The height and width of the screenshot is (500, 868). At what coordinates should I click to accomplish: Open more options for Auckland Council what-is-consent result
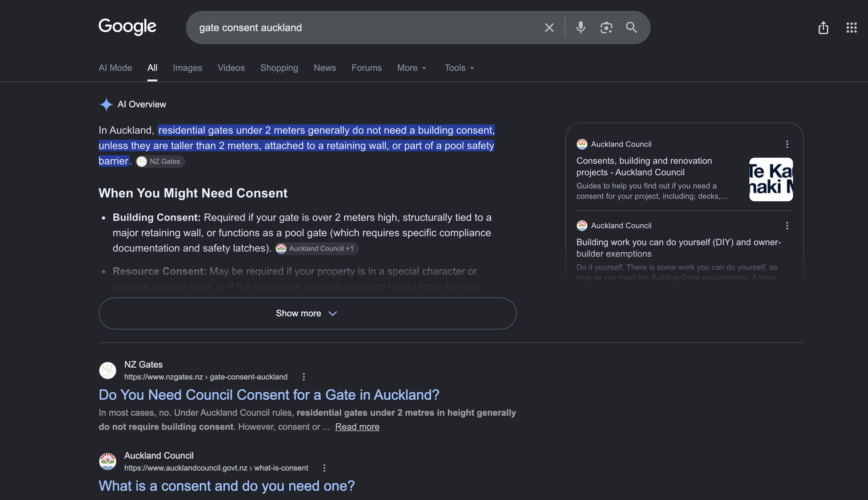324,468
